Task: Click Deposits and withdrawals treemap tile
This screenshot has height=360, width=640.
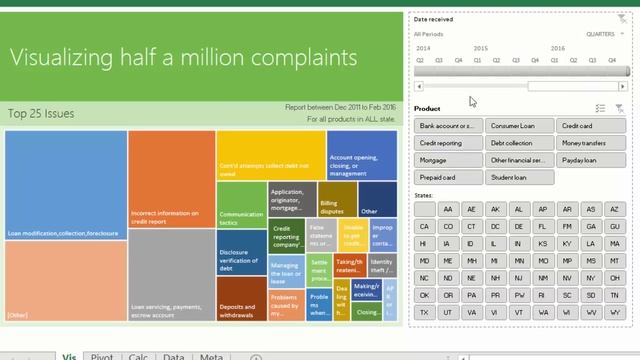Action: [242, 299]
